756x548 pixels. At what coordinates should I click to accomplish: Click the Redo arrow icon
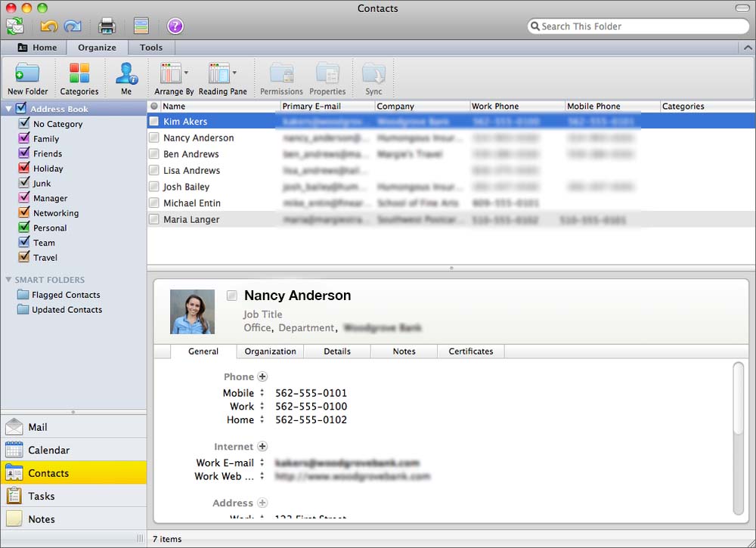73,26
